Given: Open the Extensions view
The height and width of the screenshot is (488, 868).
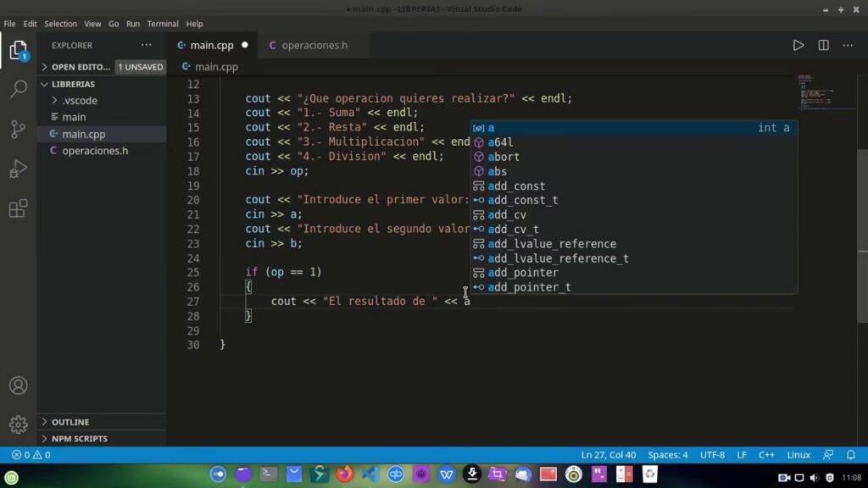Looking at the screenshot, I should click(x=18, y=208).
